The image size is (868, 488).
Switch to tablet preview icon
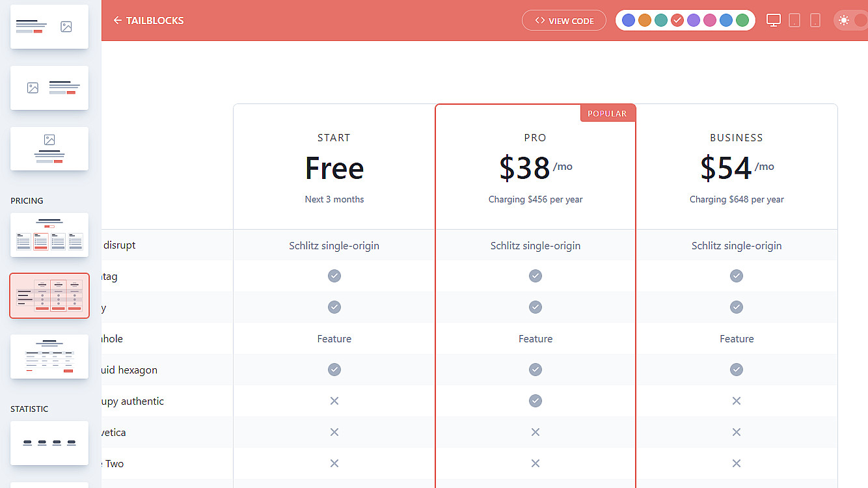point(794,20)
